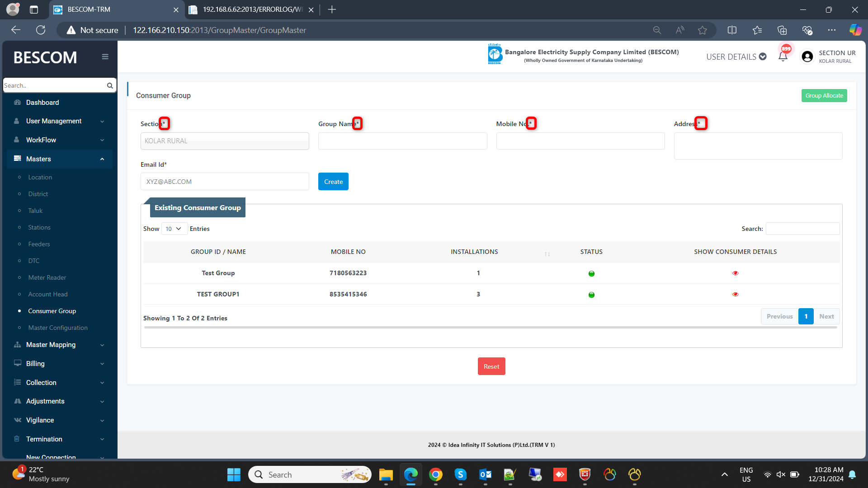This screenshot has height=488, width=868.
Task: Click the Group Name input field
Action: (402, 141)
